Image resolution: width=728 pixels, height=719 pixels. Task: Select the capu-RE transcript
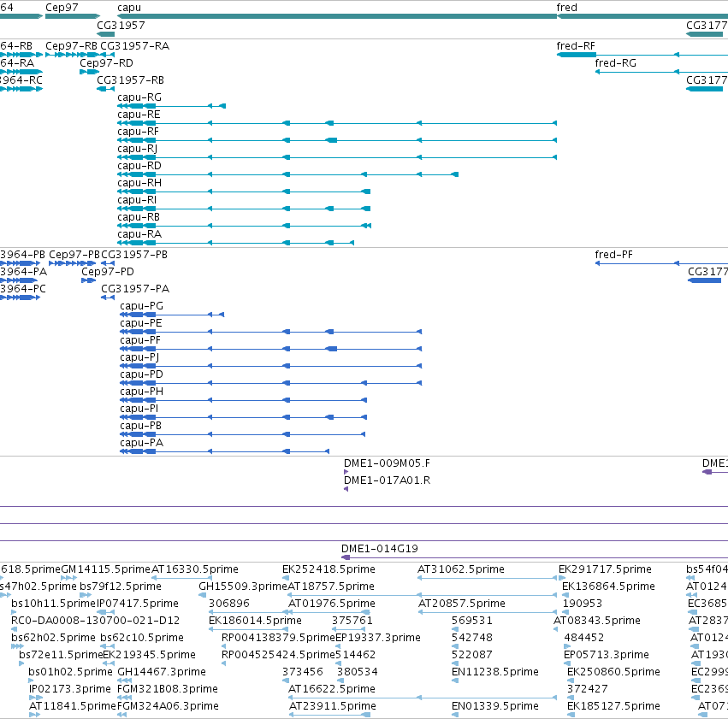[x=139, y=115]
